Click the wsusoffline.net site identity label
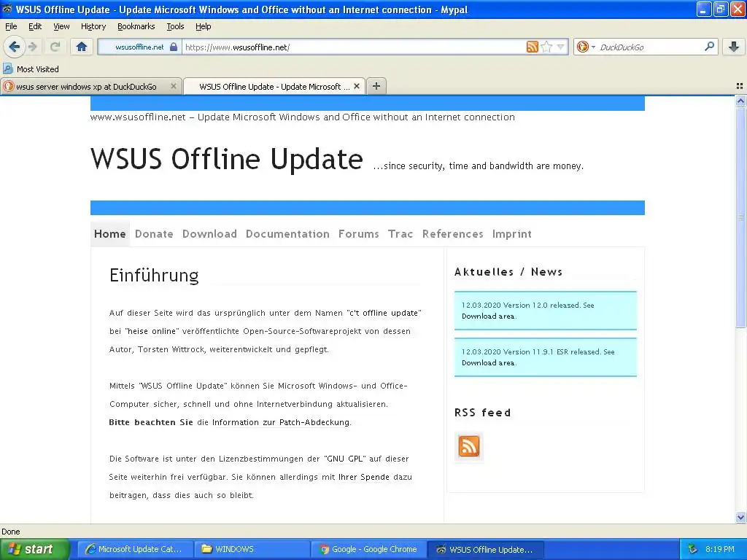The height and width of the screenshot is (560, 747). (x=139, y=47)
